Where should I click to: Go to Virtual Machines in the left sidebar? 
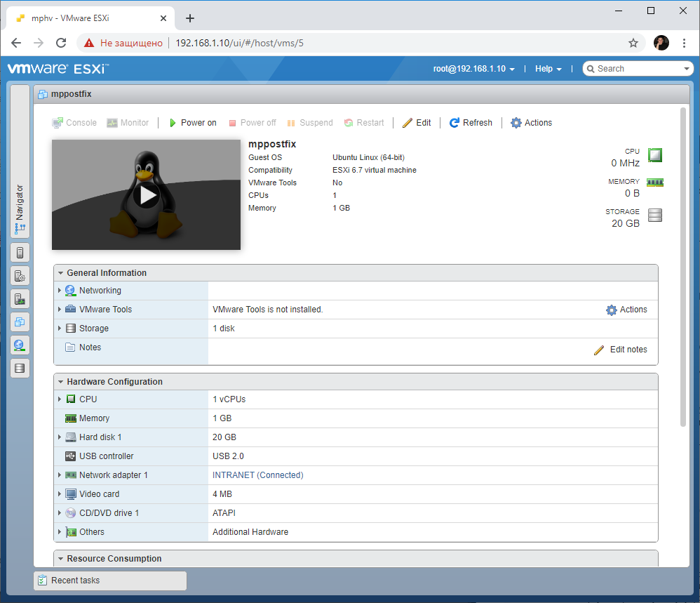pos(20,322)
